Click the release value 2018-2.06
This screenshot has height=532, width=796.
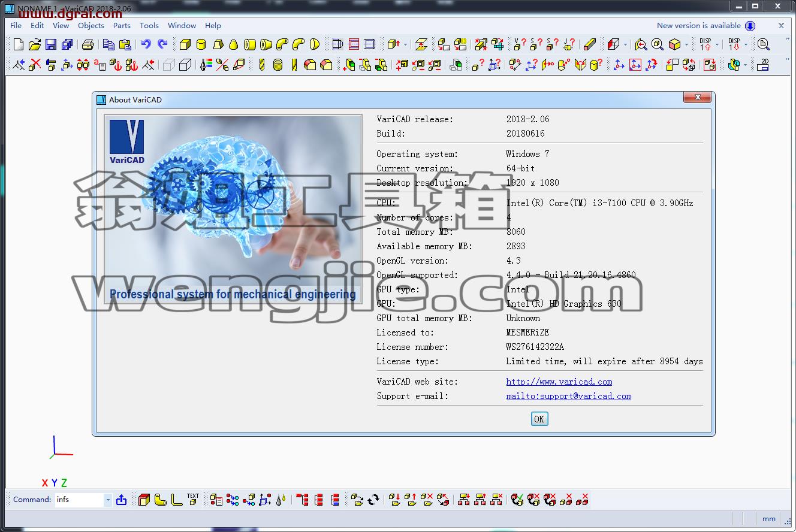click(527, 119)
